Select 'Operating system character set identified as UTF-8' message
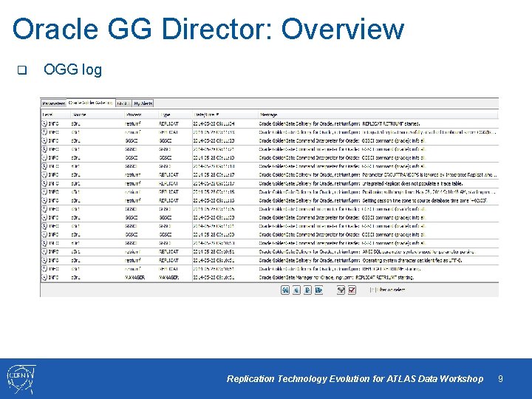 (361, 260)
